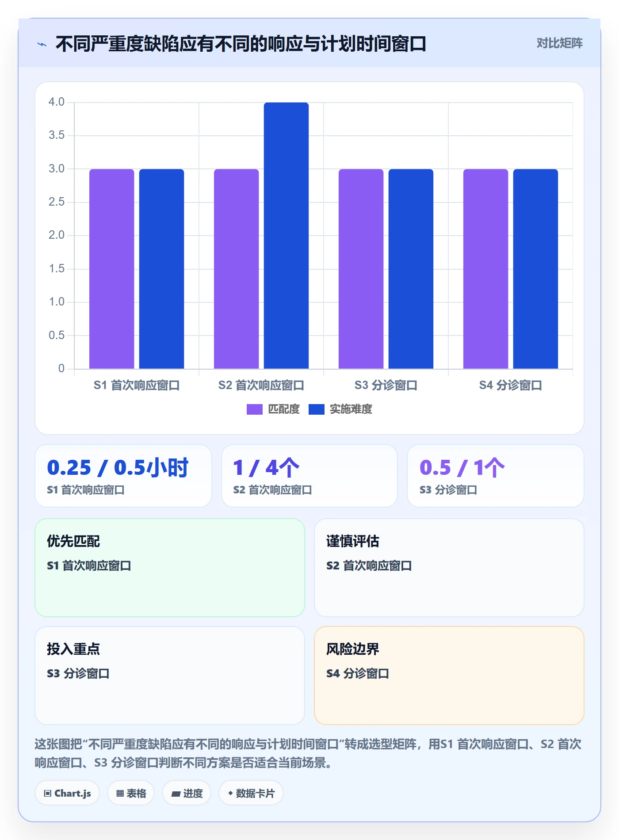Click the blue bar for S3 分诊窗口
Viewport: 619px width, 840px height.
(x=411, y=269)
